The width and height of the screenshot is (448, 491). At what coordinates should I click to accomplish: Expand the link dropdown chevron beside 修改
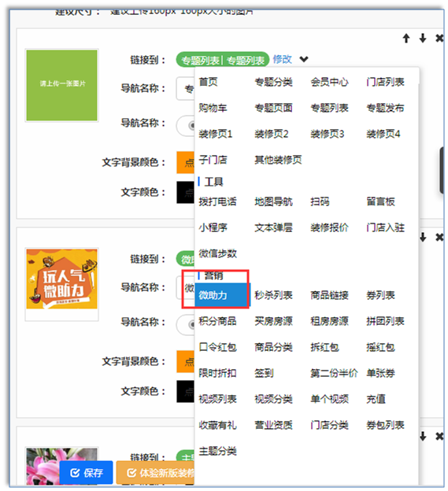[x=304, y=59]
